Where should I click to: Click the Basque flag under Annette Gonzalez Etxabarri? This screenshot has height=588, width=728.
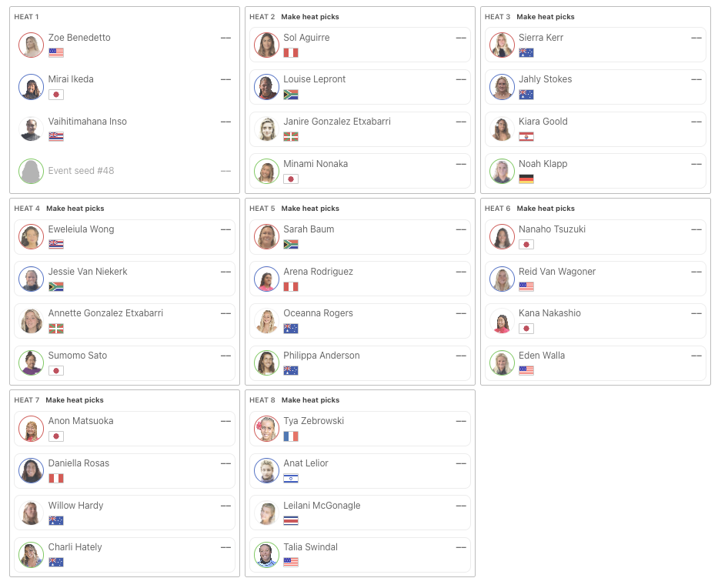55,329
